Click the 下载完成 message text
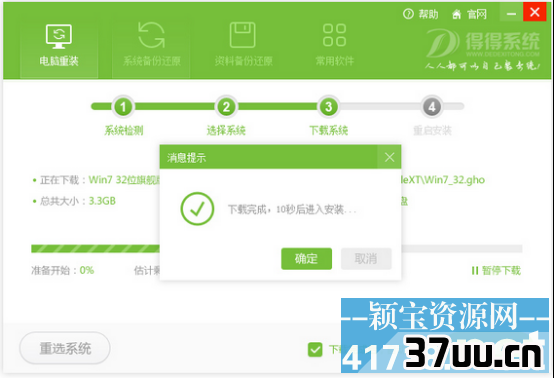This screenshot has width=554, height=378. pos(292,210)
